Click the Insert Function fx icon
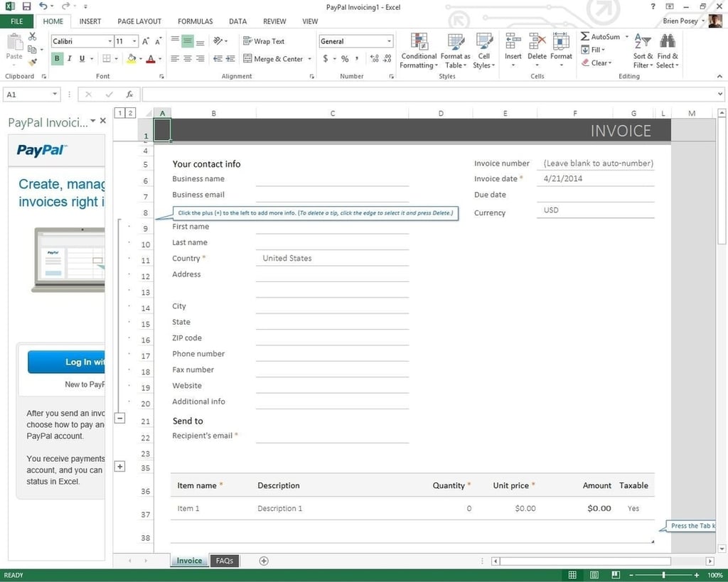The height and width of the screenshot is (582, 728). 129,95
